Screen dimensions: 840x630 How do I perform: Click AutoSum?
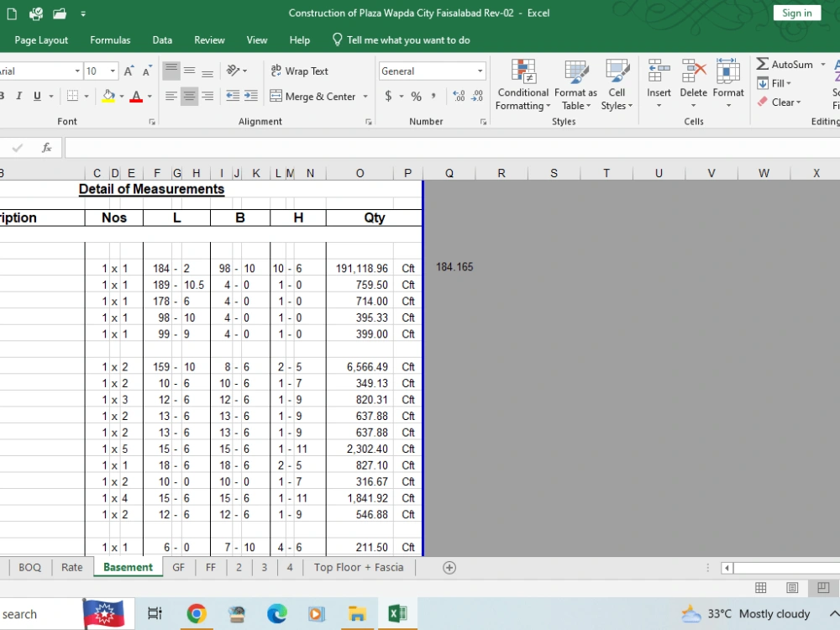785,65
